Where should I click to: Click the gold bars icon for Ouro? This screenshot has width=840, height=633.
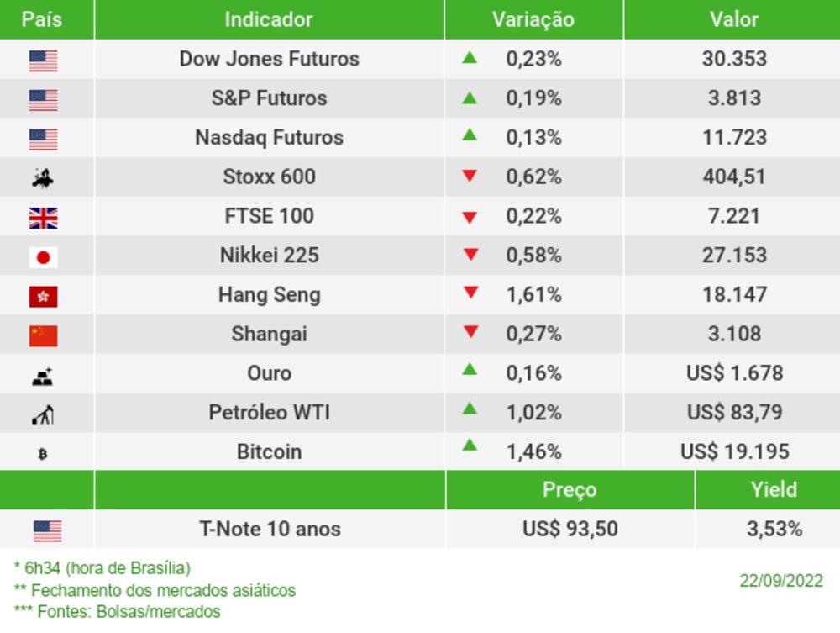pos(43,376)
